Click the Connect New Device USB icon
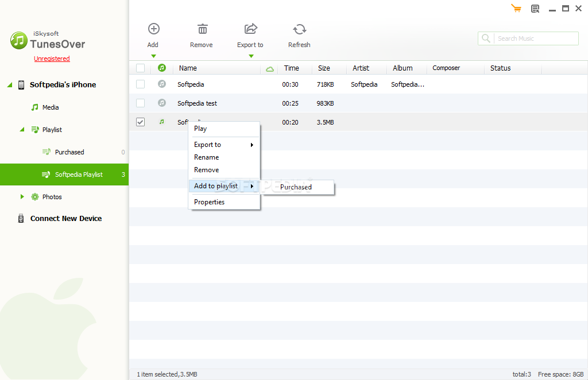The height and width of the screenshot is (380, 588). click(21, 218)
